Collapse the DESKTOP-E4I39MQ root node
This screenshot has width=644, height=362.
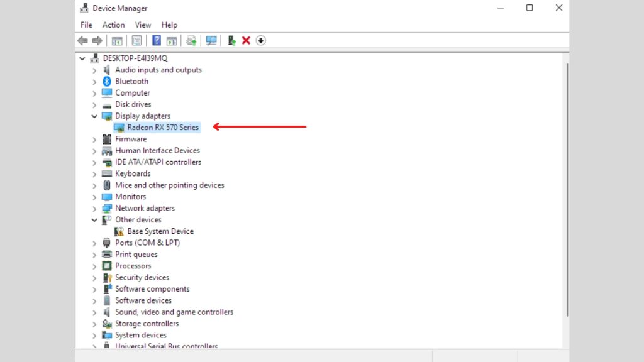[x=82, y=58]
